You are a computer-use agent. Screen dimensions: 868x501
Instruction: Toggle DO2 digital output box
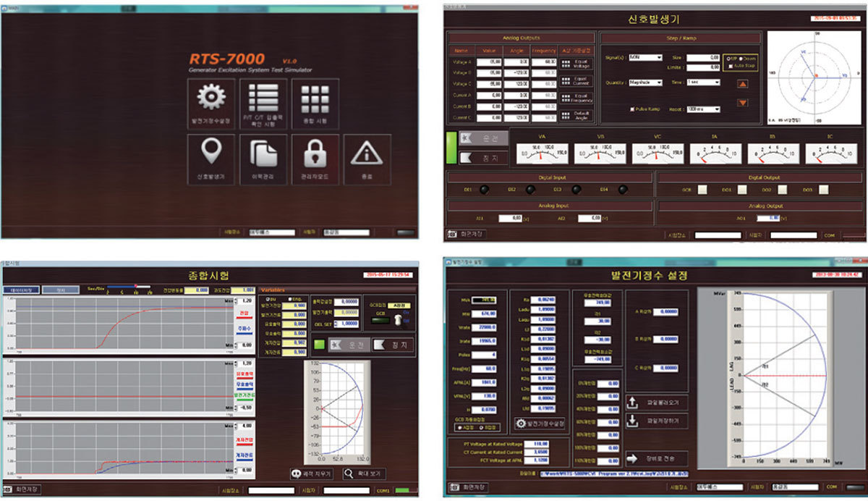pos(783,190)
